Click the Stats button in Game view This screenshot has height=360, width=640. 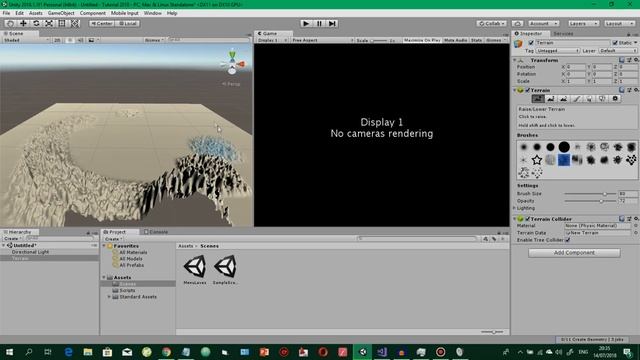point(476,40)
